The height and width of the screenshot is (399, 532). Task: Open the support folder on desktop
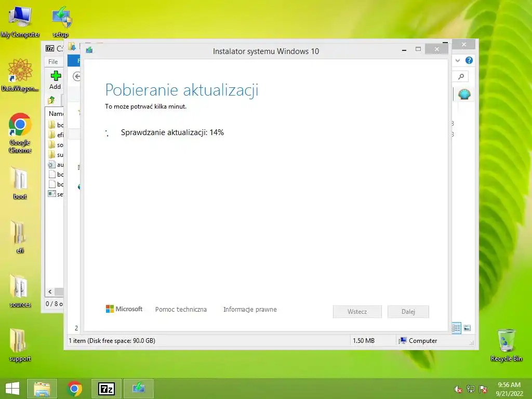coord(20,345)
